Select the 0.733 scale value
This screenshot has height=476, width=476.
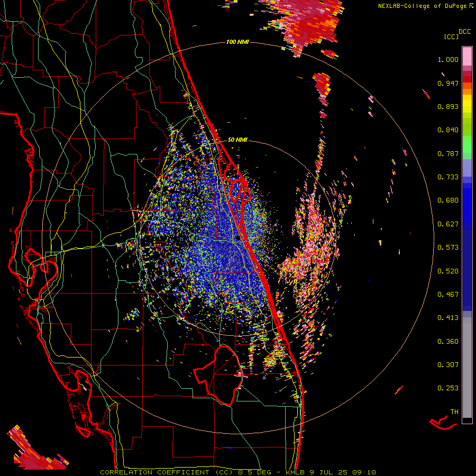click(x=448, y=177)
